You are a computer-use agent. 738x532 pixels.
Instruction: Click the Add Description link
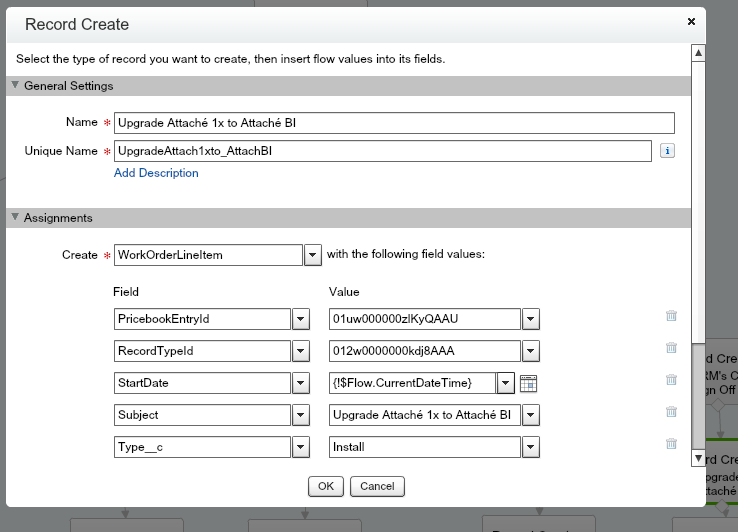click(156, 173)
